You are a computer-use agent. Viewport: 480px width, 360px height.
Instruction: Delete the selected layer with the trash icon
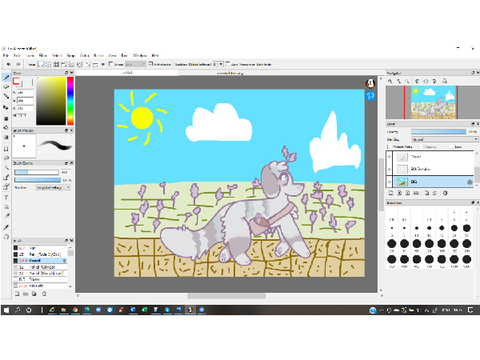(x=445, y=193)
